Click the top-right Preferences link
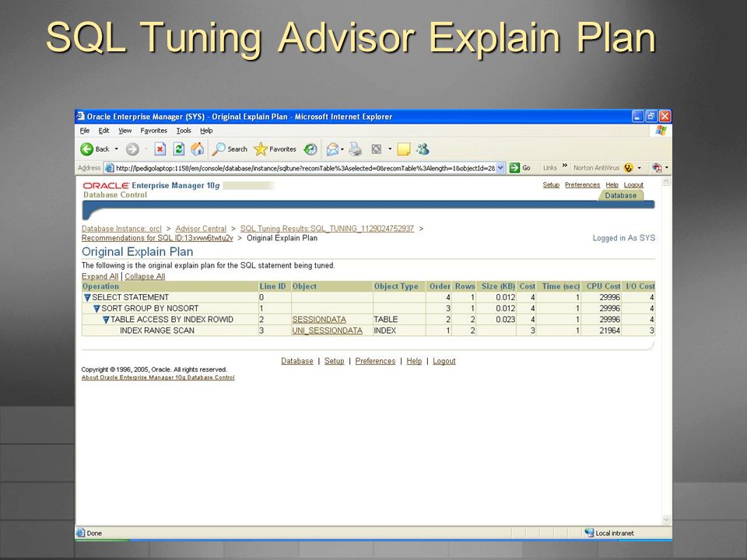Viewport: 747px width, 560px height. [582, 185]
